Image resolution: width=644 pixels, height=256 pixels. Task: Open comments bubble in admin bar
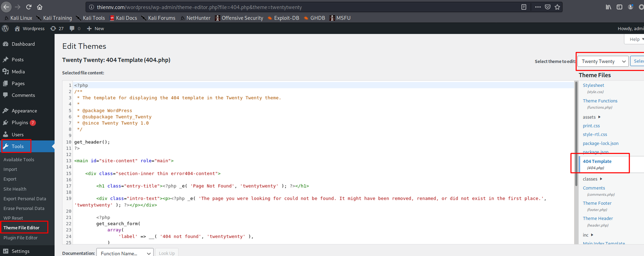(75, 29)
